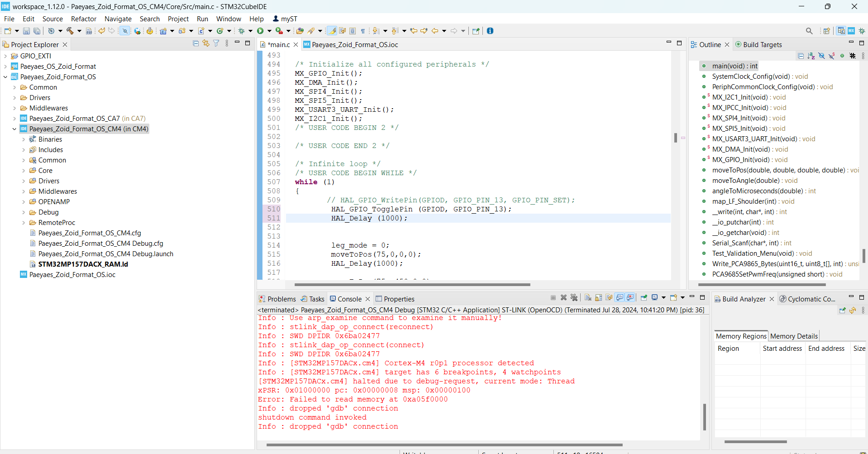Toggle Hide Fields in the Outline toolbar
The width and height of the screenshot is (868, 454).
pyautogui.click(x=821, y=56)
